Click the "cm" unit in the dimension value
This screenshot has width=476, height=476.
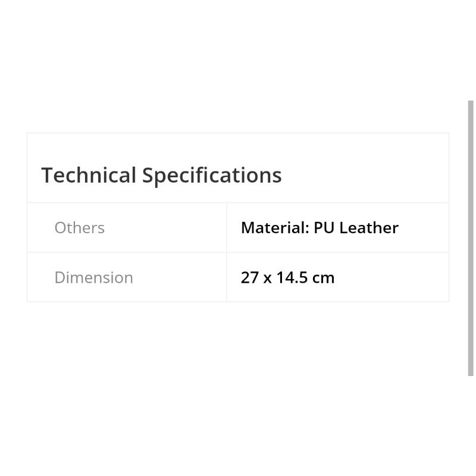point(323,278)
